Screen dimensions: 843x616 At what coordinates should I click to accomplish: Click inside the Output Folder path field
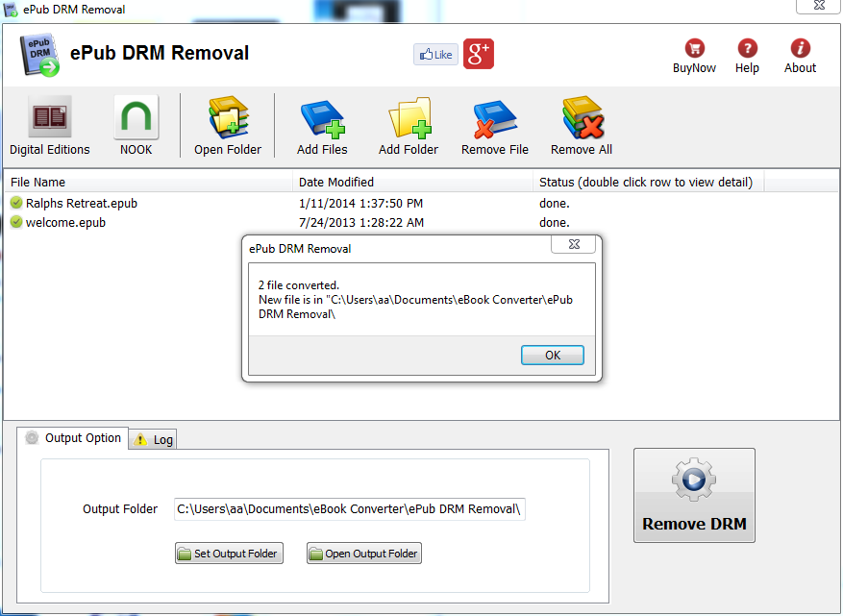350,508
